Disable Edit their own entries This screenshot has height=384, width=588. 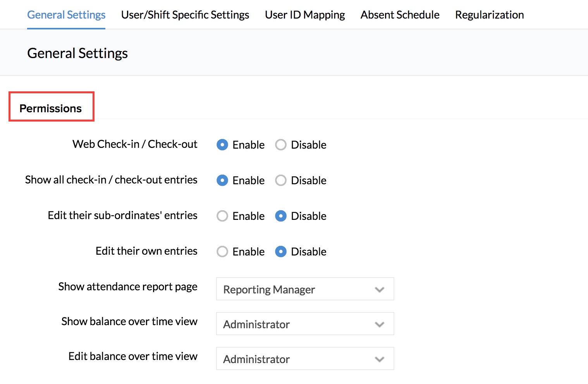[x=281, y=252]
